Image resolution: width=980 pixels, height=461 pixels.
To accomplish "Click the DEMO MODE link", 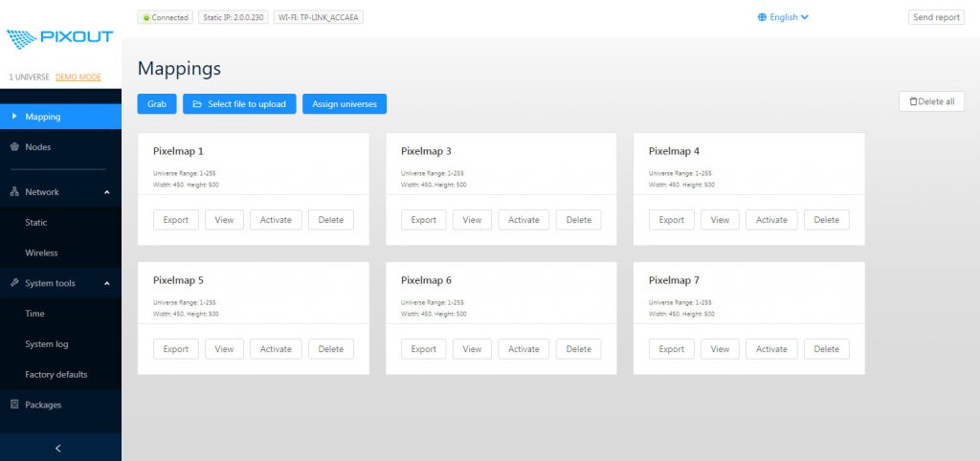I will pyautogui.click(x=78, y=77).
